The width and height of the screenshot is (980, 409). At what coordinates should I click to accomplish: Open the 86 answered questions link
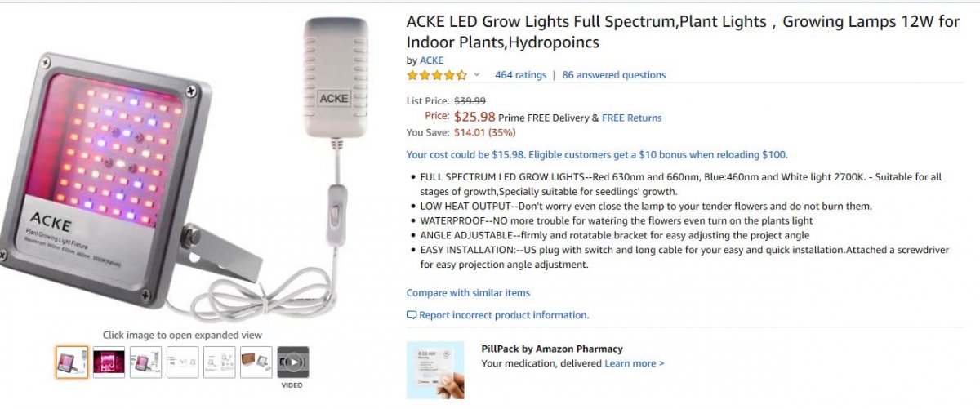[613, 75]
